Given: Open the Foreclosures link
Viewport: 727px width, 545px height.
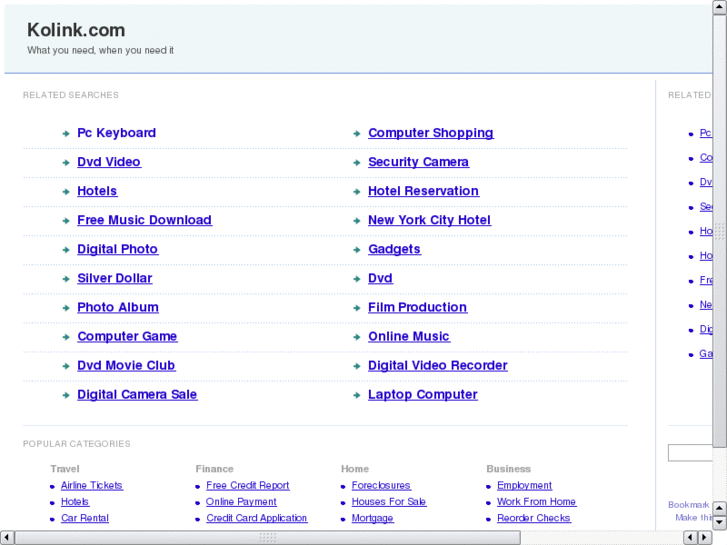Looking at the screenshot, I should point(381,486).
